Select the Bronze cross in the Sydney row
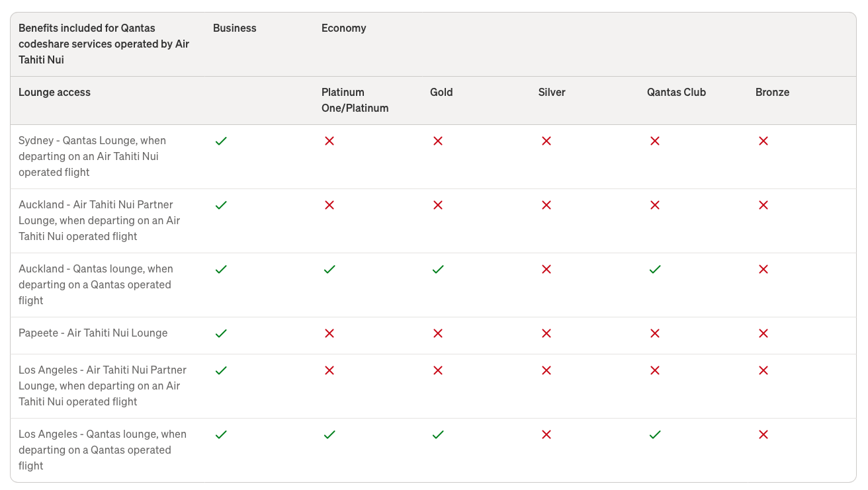 [x=763, y=141]
